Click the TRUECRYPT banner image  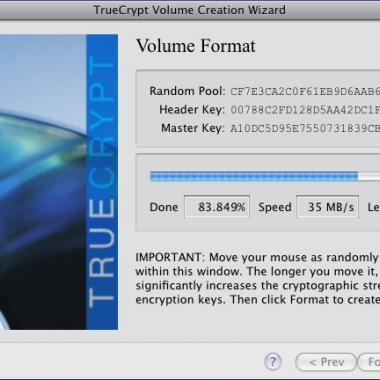click(59, 182)
